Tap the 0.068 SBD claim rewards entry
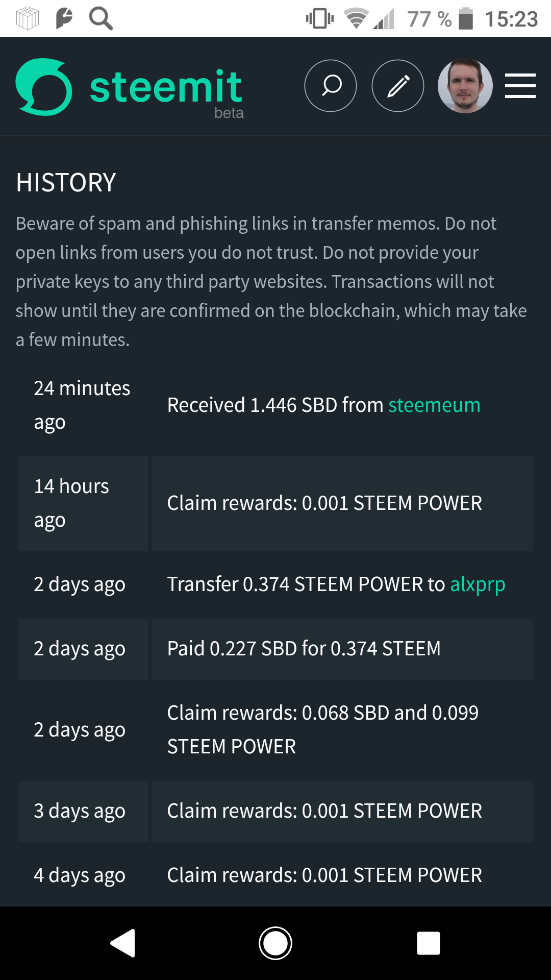Viewport: 551px width, 980px height. tap(322, 729)
